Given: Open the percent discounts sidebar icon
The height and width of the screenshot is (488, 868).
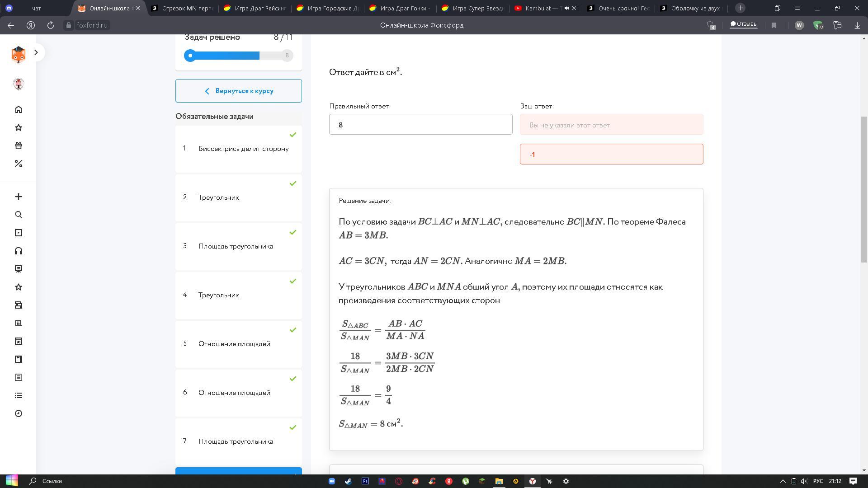Looking at the screenshot, I should click(x=19, y=164).
